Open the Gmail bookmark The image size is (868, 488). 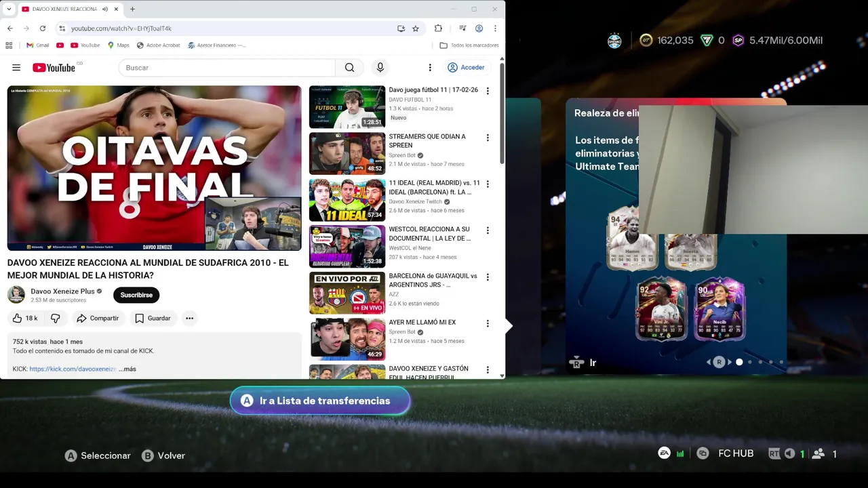(38, 45)
